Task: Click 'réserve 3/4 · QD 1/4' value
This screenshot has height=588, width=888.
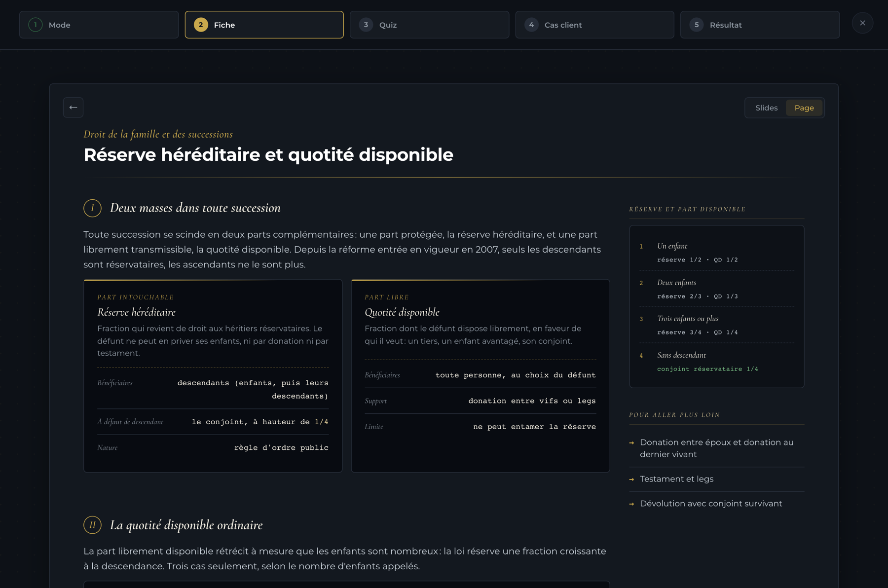Action: [698, 332]
